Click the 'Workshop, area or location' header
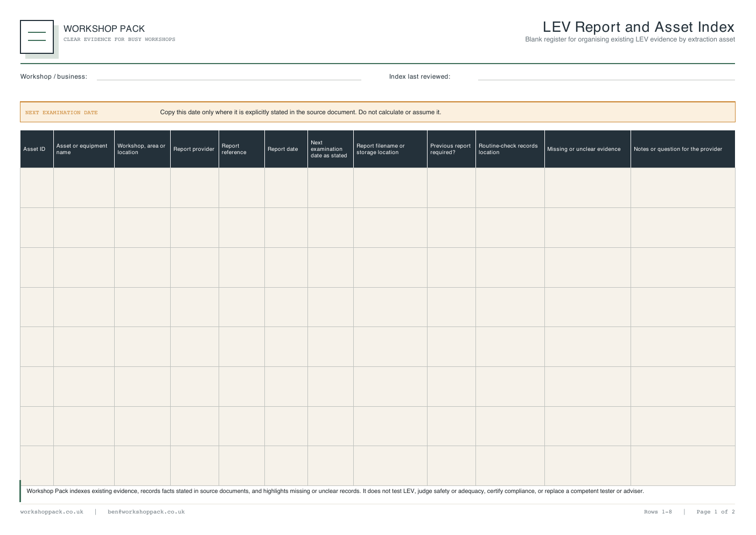The height and width of the screenshot is (535, 756). (x=142, y=149)
